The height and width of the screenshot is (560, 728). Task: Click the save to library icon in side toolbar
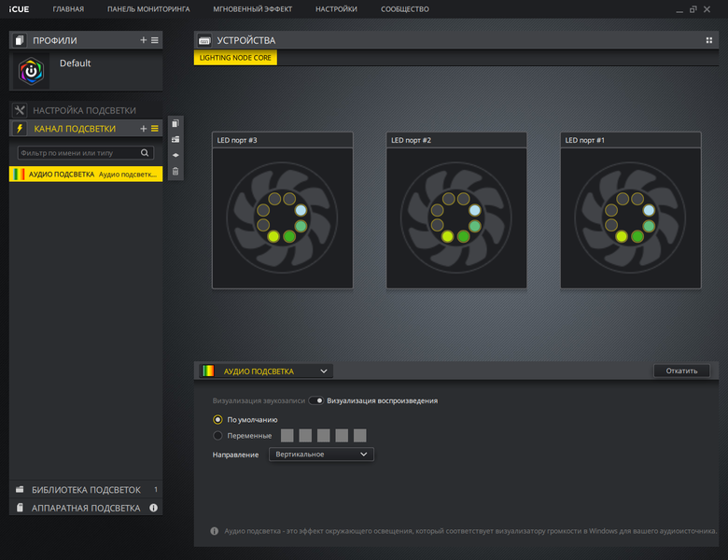pos(175,139)
